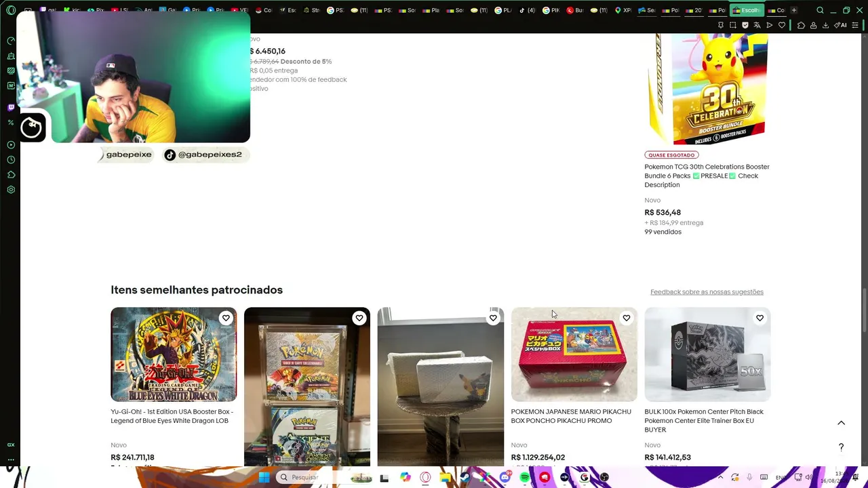This screenshot has height=488, width=868.
Task: Click the shield ad-blocker toolbar icon
Action: [745, 25]
